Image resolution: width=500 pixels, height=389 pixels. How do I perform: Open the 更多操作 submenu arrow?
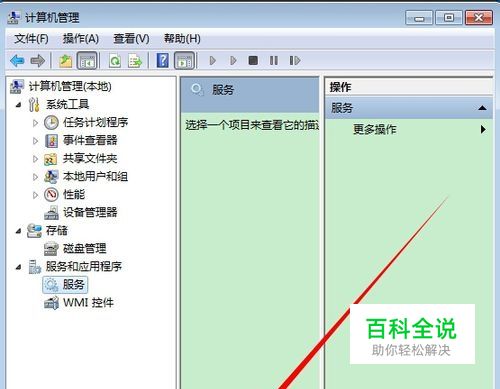click(483, 129)
